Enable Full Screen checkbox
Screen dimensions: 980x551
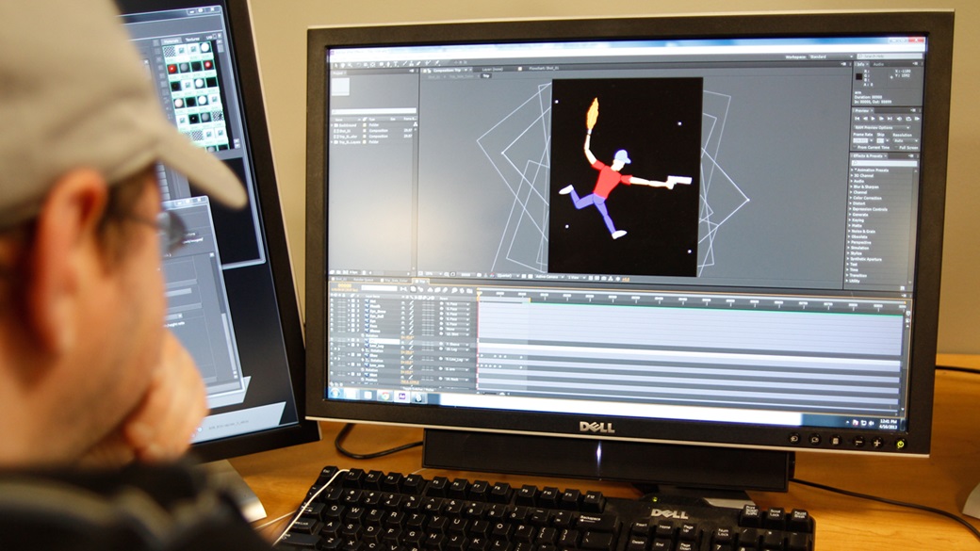(x=895, y=147)
